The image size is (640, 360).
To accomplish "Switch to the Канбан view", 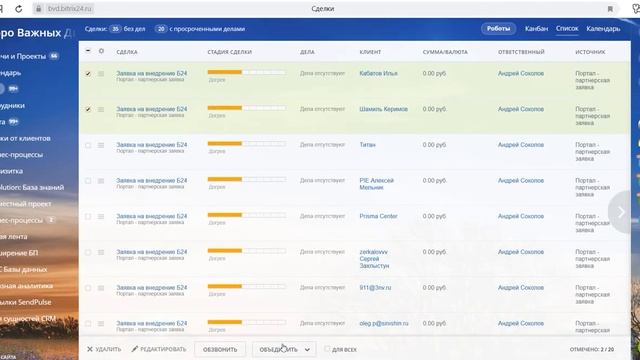I will pyautogui.click(x=536, y=29).
